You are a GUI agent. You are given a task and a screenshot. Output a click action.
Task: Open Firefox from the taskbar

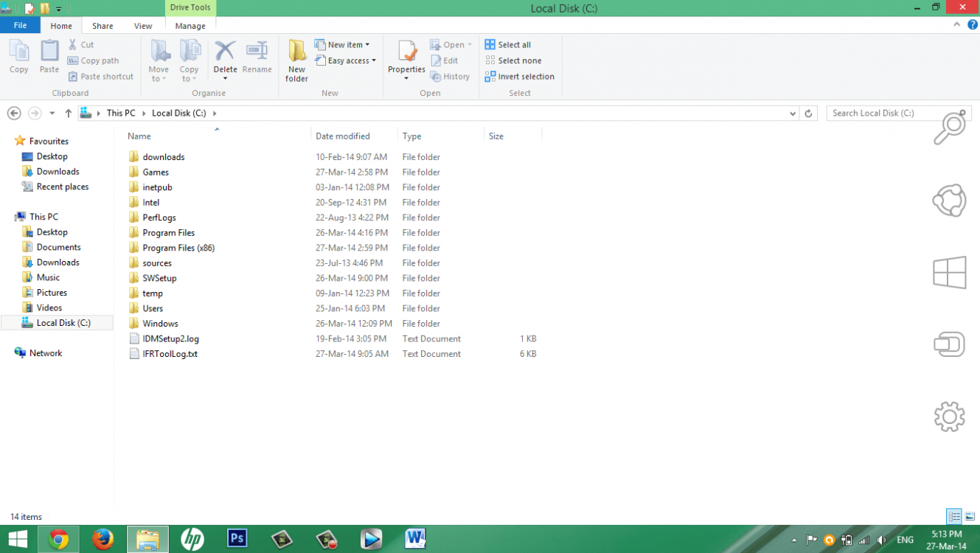[103, 540]
